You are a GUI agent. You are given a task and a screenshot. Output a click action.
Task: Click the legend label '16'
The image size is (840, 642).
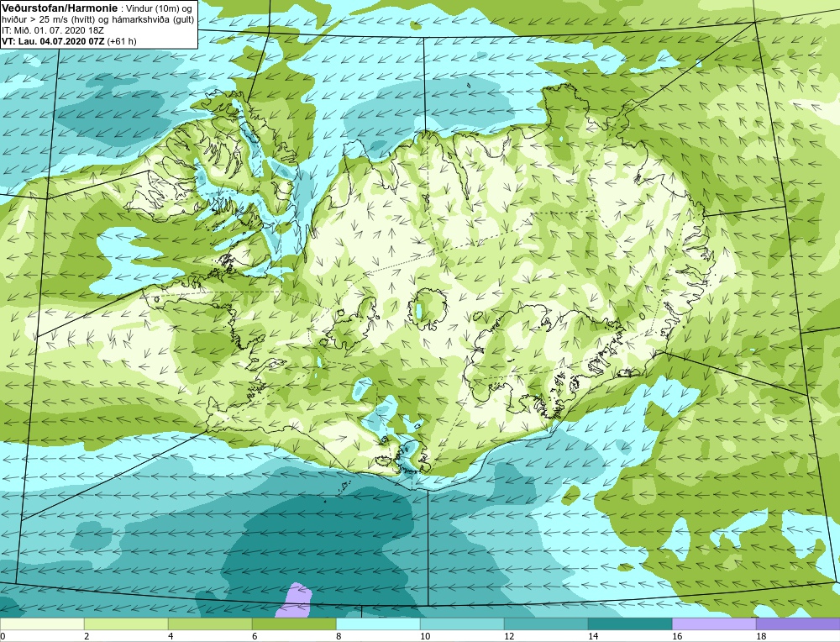677,637
